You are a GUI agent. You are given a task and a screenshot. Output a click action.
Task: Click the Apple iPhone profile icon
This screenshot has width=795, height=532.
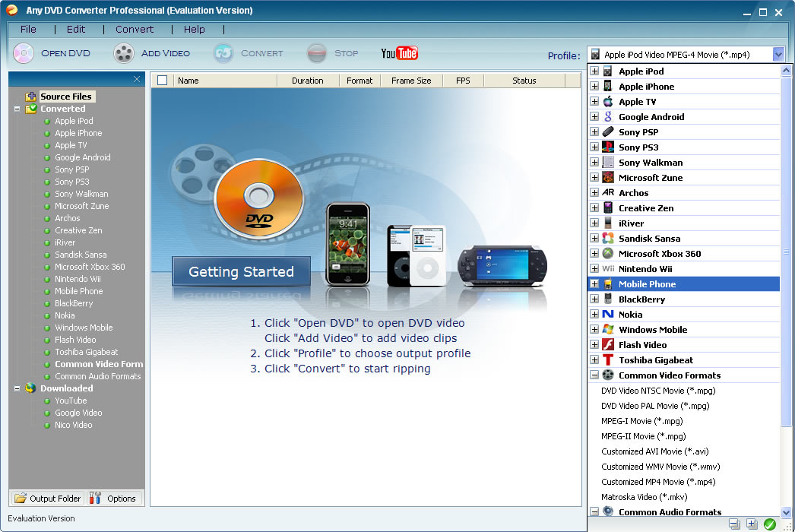608,86
